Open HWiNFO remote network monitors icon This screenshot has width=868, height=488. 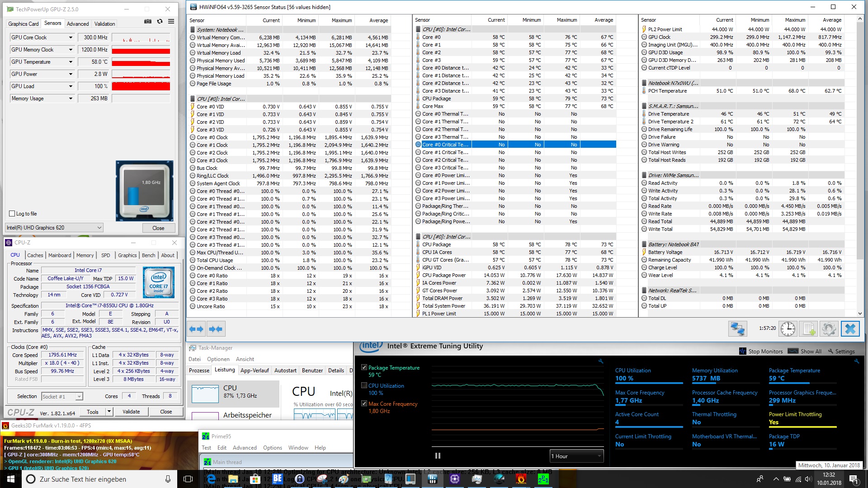click(x=737, y=328)
